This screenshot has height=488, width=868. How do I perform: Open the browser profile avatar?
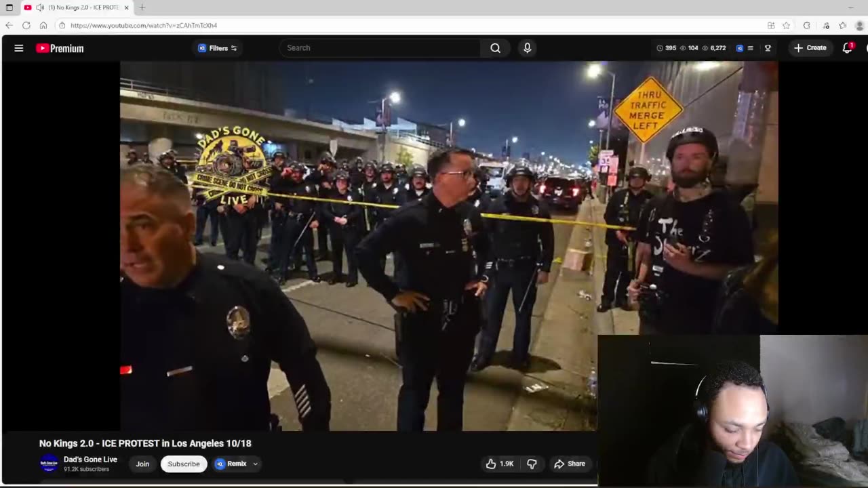pos(861,25)
